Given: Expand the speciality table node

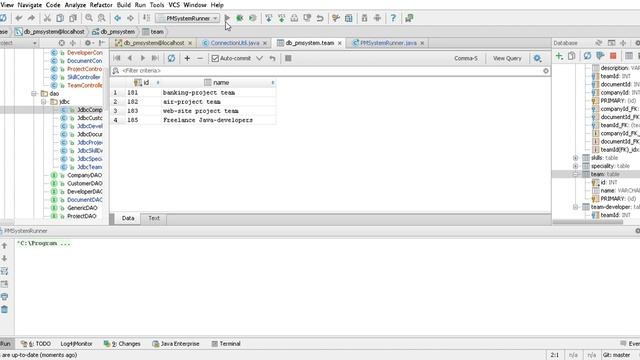Looking at the screenshot, I should tap(576, 166).
